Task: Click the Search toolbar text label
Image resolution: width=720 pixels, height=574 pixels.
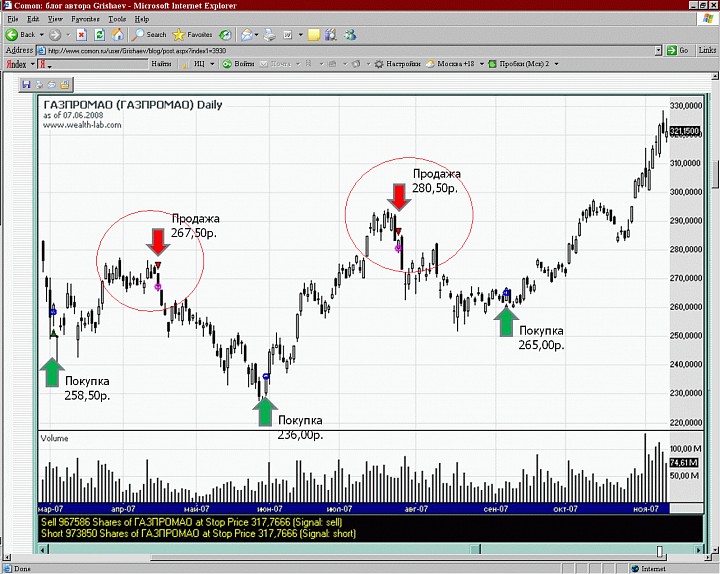Action: click(x=156, y=35)
